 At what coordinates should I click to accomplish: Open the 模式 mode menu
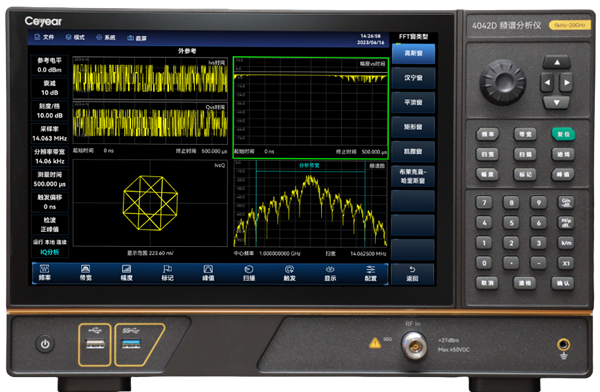(75, 37)
